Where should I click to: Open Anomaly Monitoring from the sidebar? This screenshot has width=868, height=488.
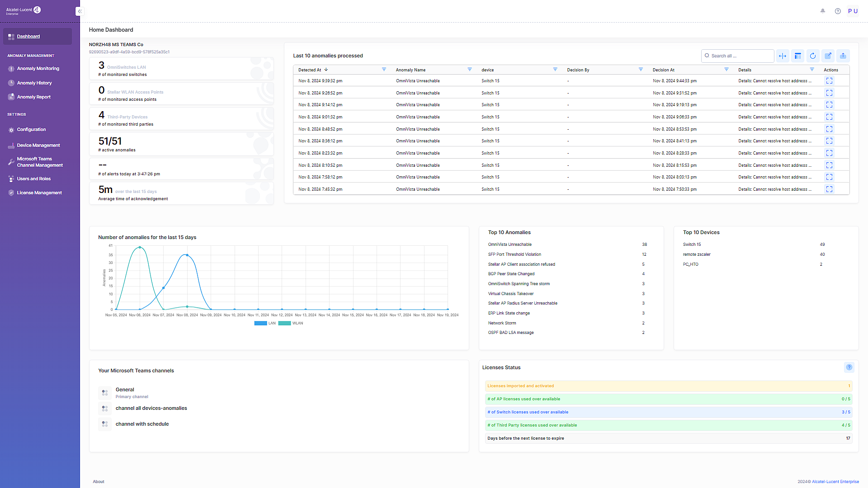pos(38,68)
